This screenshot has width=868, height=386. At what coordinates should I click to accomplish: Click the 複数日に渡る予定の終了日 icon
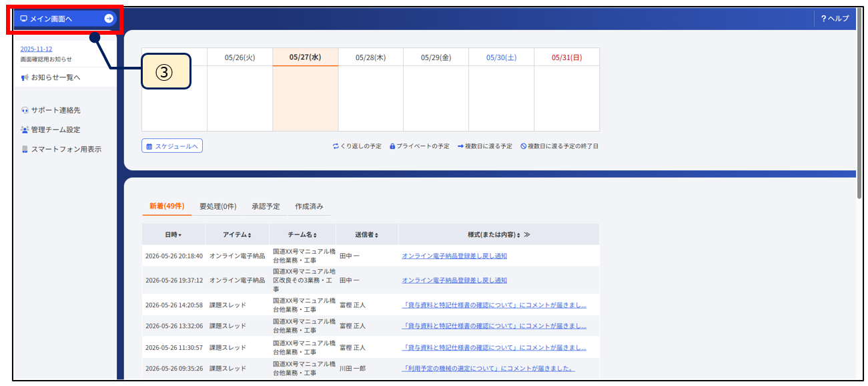[x=524, y=146]
